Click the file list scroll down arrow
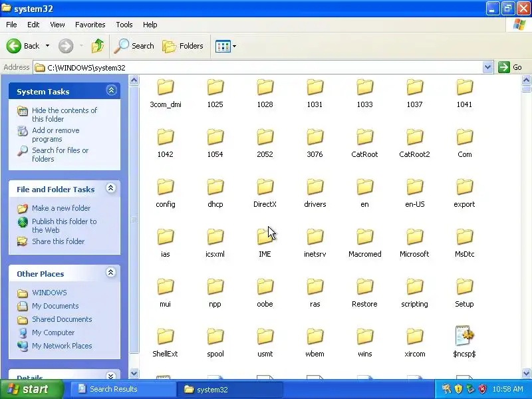532x399 pixels. (526, 374)
